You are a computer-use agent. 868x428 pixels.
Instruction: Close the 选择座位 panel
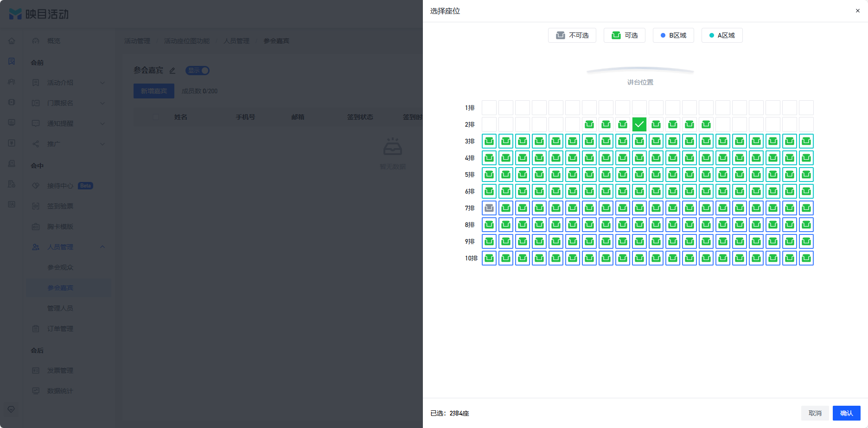(x=858, y=11)
